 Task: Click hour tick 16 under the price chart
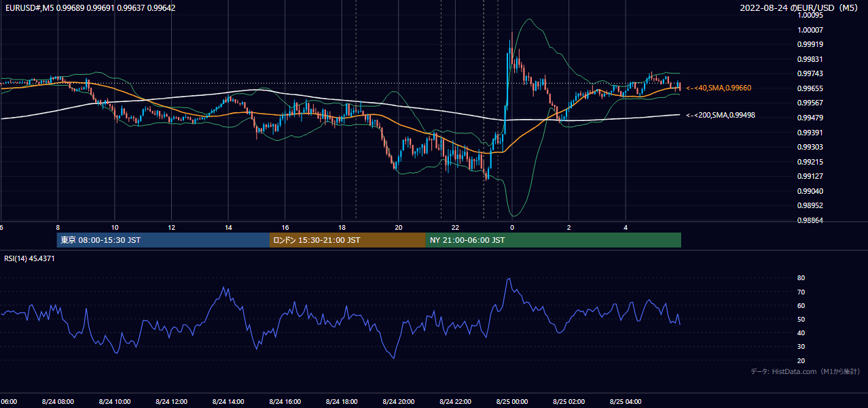pyautogui.click(x=285, y=227)
